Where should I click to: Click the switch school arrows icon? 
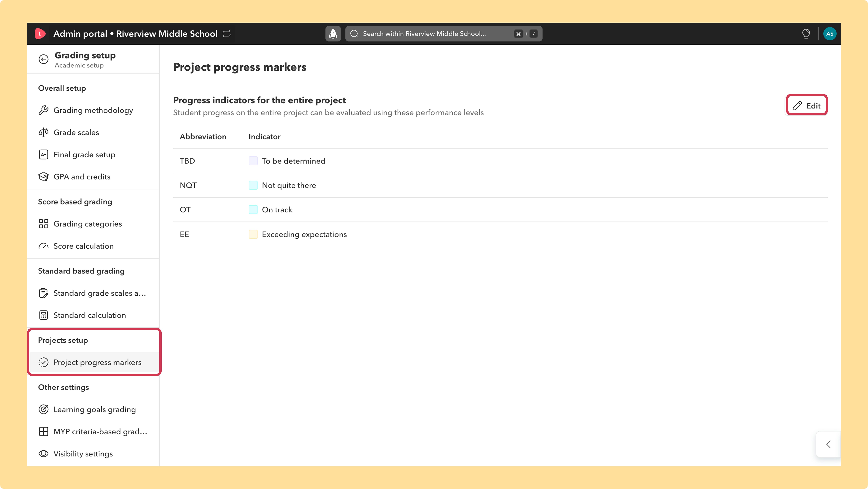tap(227, 34)
